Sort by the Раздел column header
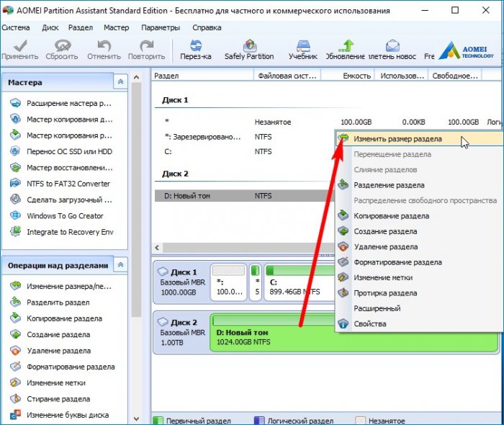 pyautogui.click(x=202, y=76)
